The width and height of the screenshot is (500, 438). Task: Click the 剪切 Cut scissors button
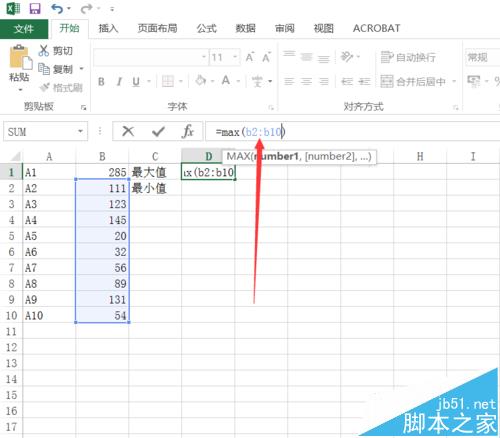pyautogui.click(x=55, y=51)
